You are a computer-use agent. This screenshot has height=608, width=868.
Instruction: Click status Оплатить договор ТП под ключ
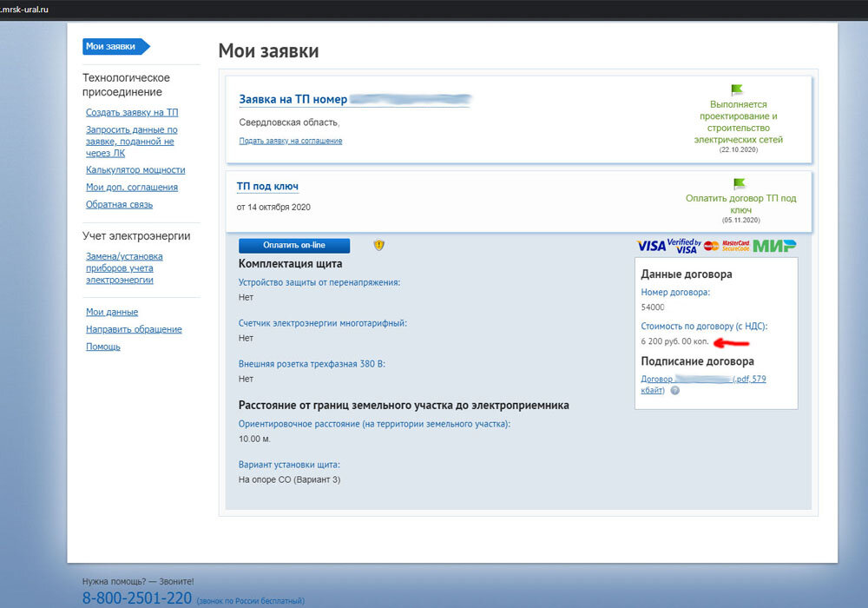(740, 204)
